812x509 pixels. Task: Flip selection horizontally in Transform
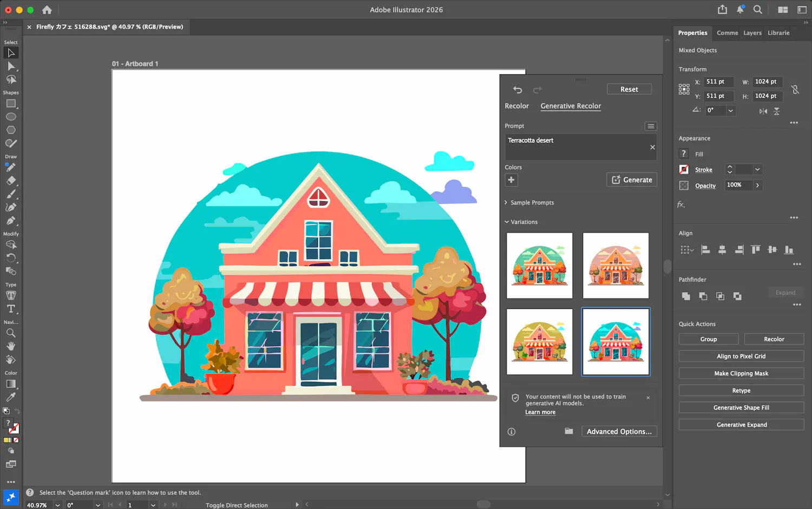click(x=763, y=111)
